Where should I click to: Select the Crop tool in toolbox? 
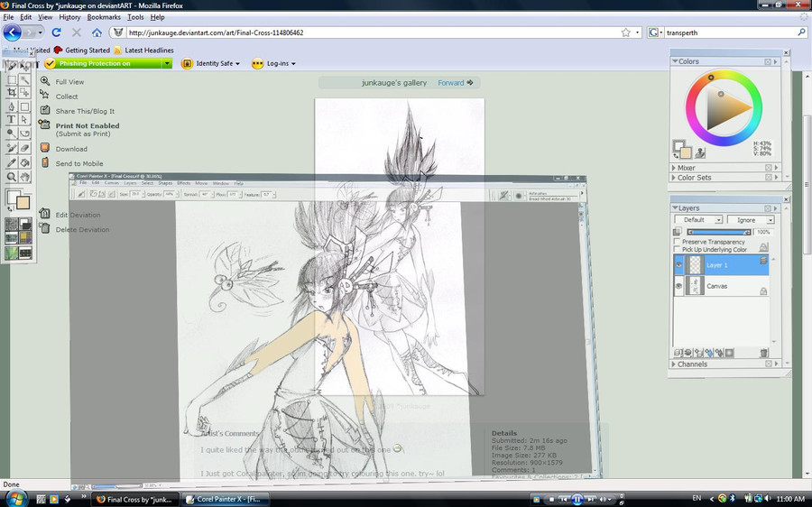[x=11, y=93]
